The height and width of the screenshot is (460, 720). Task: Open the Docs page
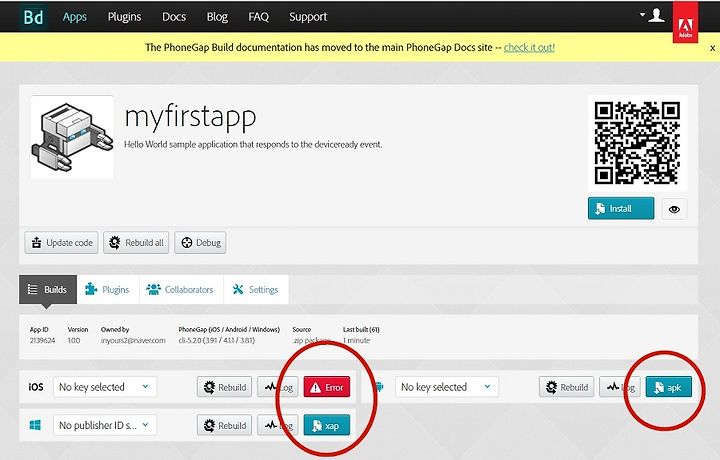174,17
